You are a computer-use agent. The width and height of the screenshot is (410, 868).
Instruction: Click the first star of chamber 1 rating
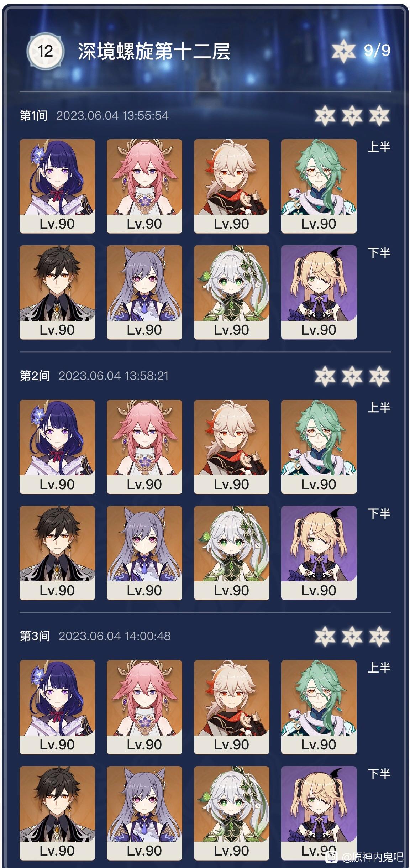point(325,116)
